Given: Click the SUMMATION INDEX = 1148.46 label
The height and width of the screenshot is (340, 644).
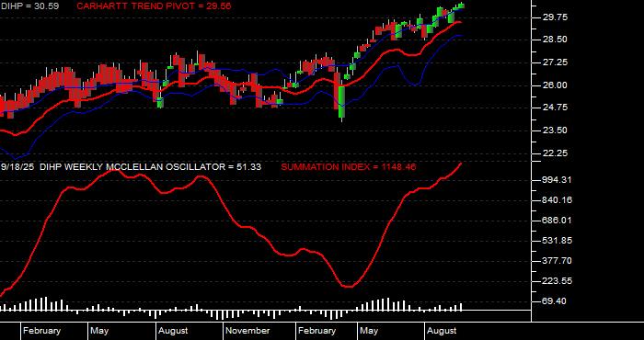Looking at the screenshot, I should tap(349, 167).
